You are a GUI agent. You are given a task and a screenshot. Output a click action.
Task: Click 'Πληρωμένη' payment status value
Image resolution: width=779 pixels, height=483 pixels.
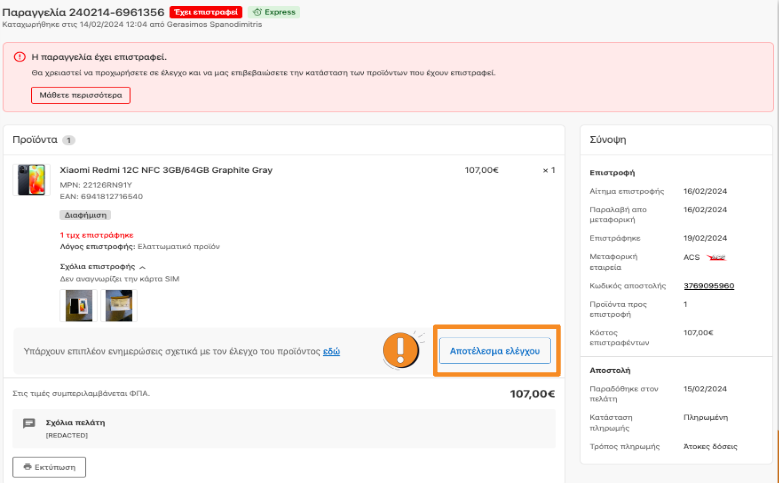tap(705, 417)
